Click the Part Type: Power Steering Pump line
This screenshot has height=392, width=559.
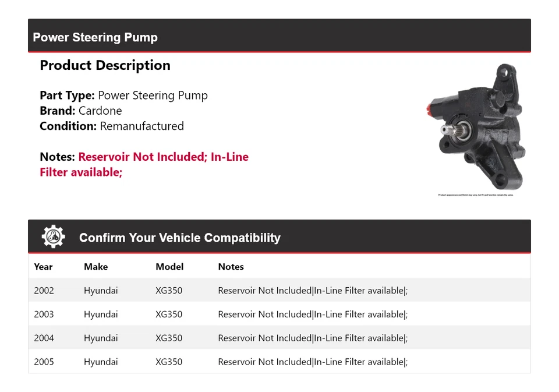pyautogui.click(x=123, y=96)
